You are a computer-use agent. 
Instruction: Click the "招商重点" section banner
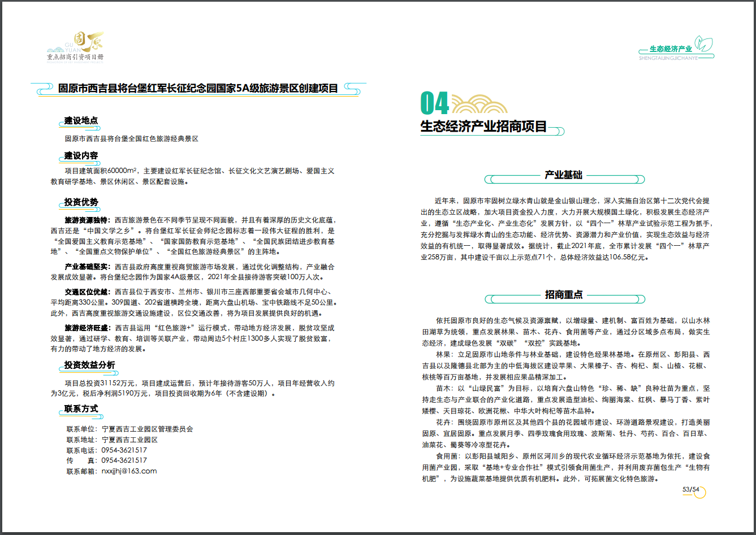(x=563, y=294)
